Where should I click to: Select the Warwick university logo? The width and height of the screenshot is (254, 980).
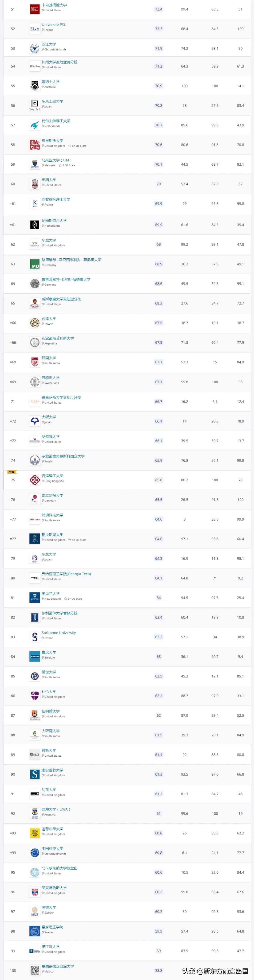(x=35, y=245)
